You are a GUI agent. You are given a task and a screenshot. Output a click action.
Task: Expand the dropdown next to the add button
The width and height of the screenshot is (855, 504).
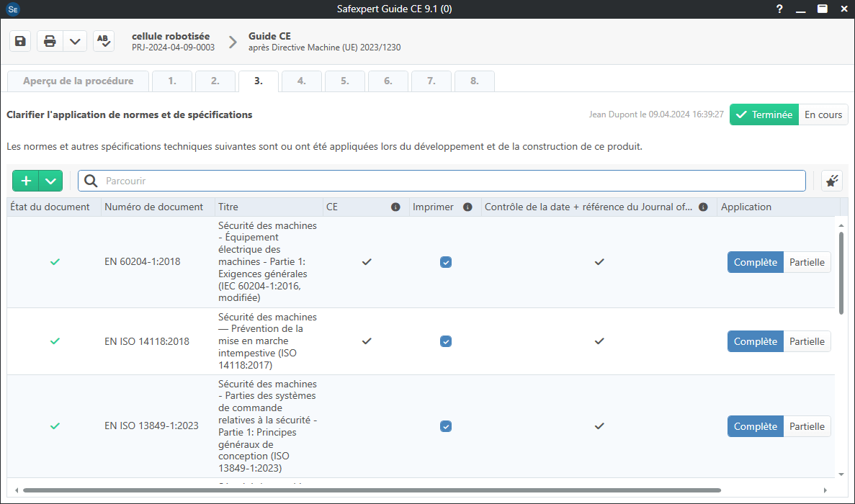click(49, 181)
